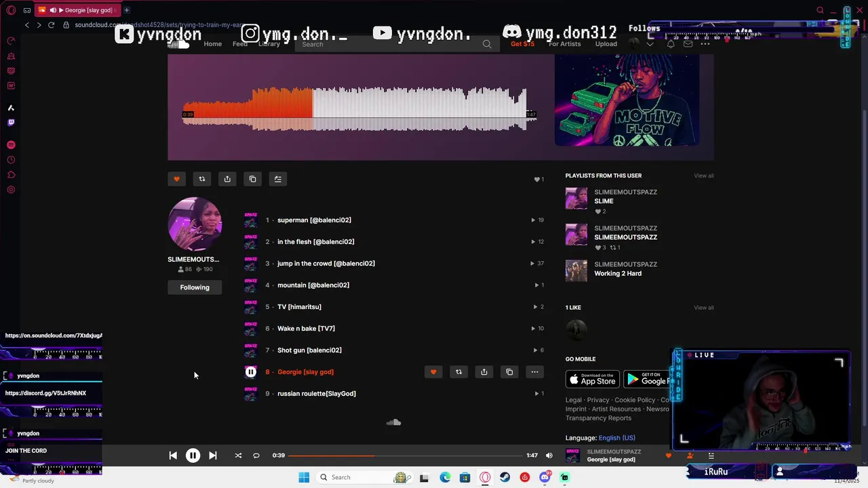Open the SLIME playlist

[604, 201]
